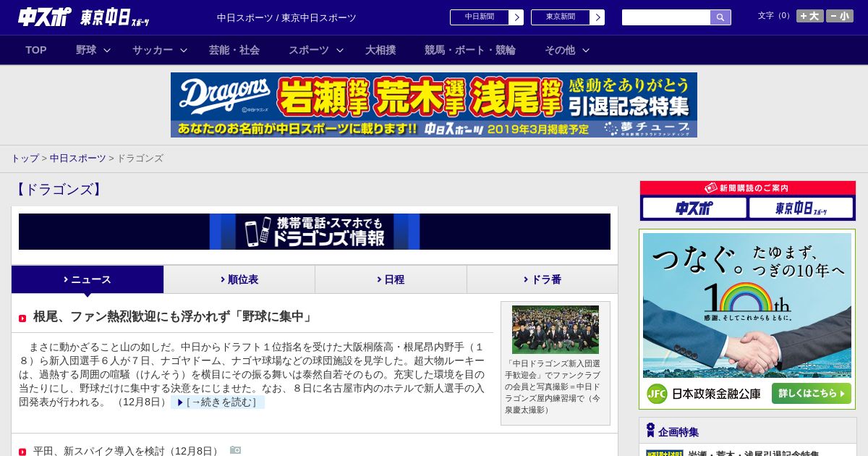Click the トップ breadcrumb link
This screenshot has width=868, height=456.
(x=25, y=158)
